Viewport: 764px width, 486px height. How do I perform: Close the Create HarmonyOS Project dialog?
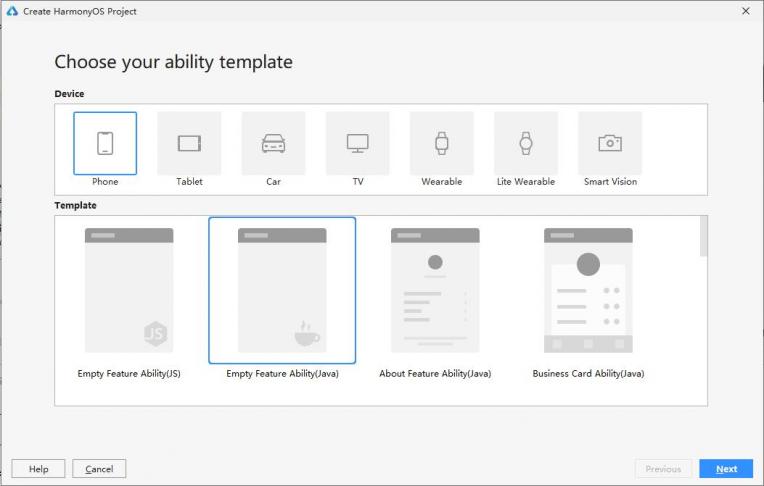(745, 11)
